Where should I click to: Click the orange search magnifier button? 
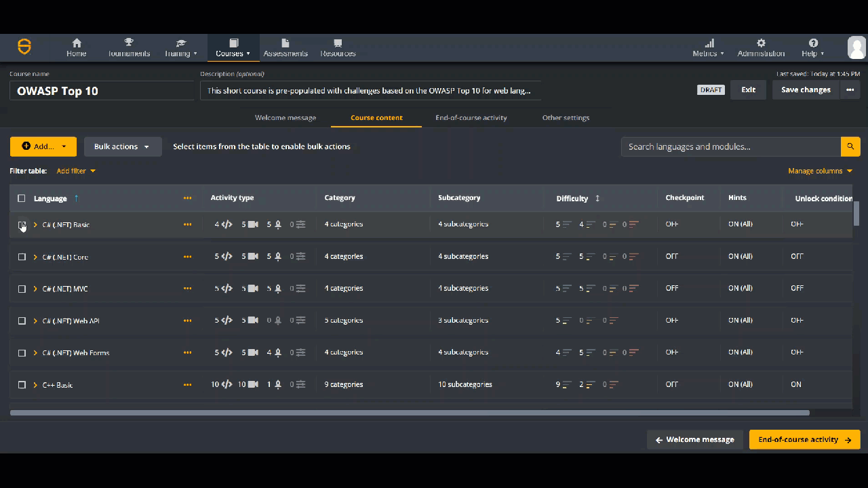point(850,146)
